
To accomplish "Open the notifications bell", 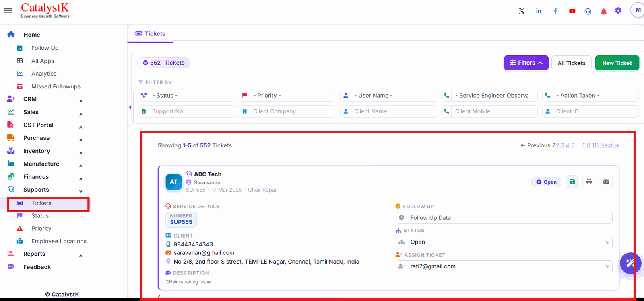I will tap(604, 11).
